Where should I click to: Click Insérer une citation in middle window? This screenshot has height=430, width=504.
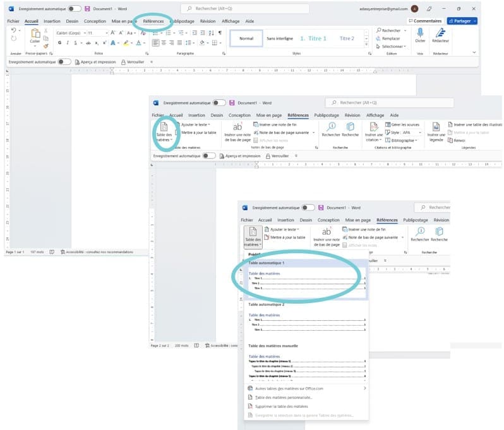(373, 132)
